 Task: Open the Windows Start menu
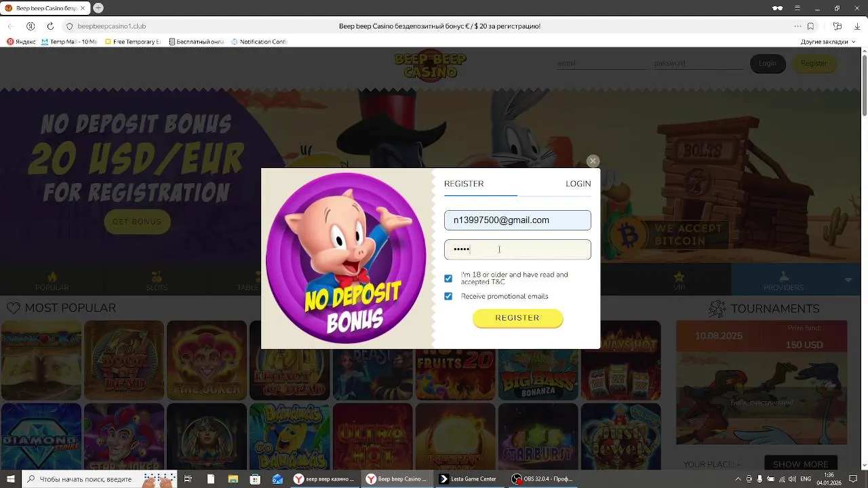coord(10,479)
